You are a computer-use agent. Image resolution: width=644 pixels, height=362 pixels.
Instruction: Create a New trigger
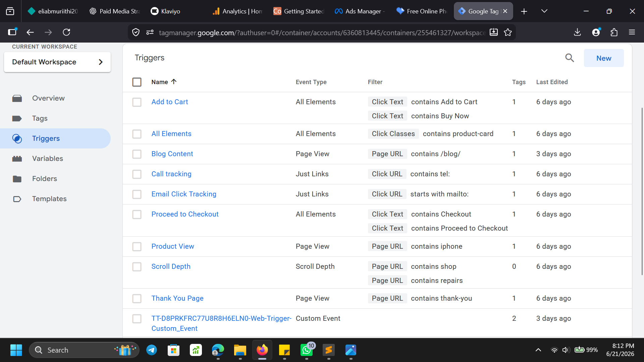click(x=604, y=58)
